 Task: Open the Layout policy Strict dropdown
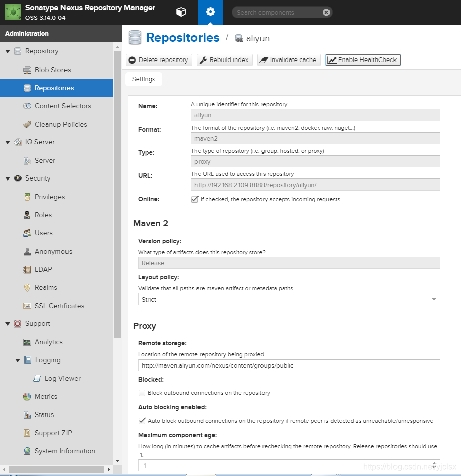(434, 299)
